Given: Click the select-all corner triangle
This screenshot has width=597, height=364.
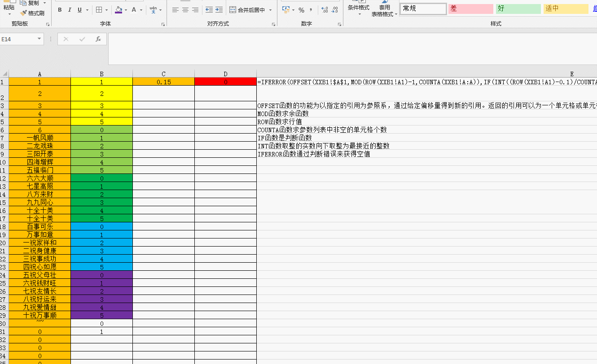Looking at the screenshot, I should pos(4,74).
